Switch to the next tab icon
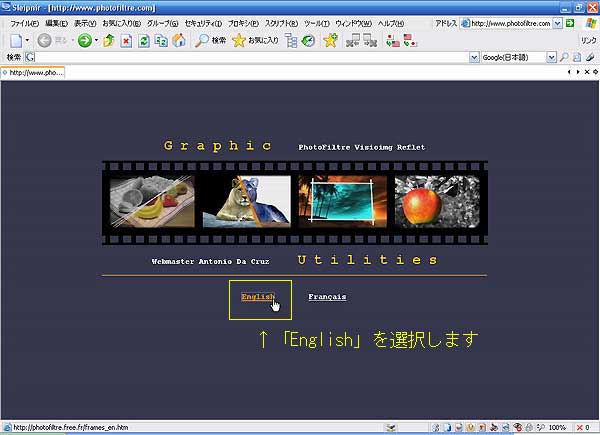The width and height of the screenshot is (600, 435). tap(370, 40)
